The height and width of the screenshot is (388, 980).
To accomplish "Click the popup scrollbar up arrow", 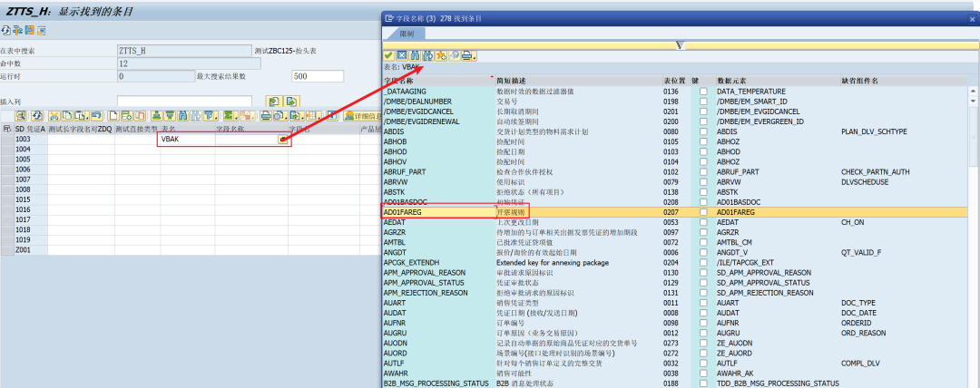I will click(973, 92).
